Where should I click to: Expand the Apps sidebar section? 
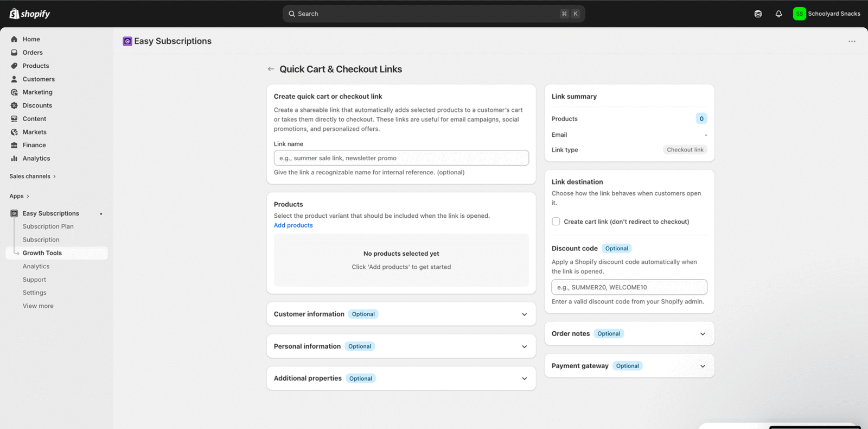pos(19,196)
